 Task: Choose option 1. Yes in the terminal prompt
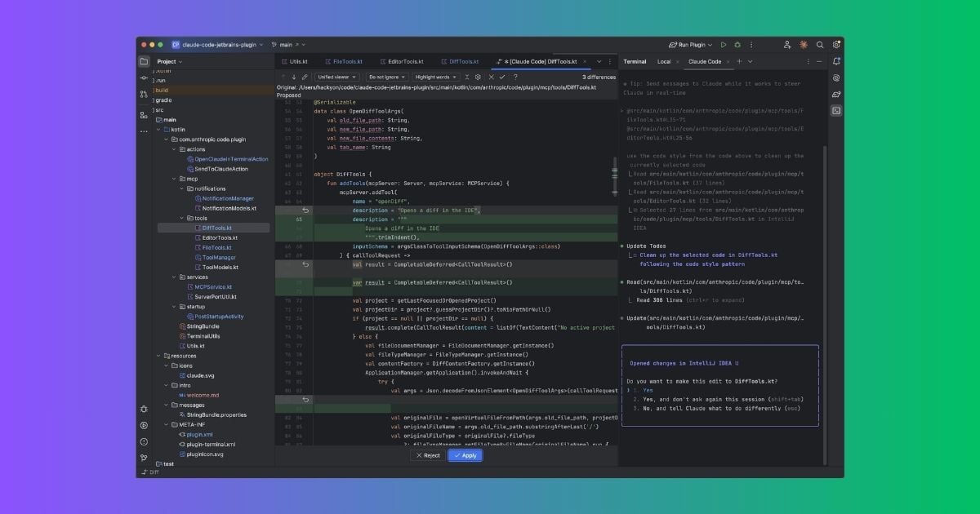click(642, 390)
